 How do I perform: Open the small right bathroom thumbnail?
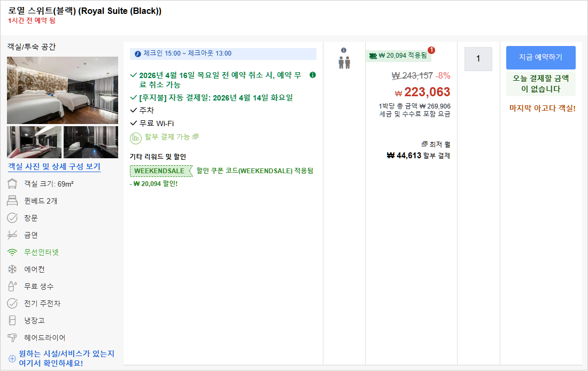click(91, 142)
